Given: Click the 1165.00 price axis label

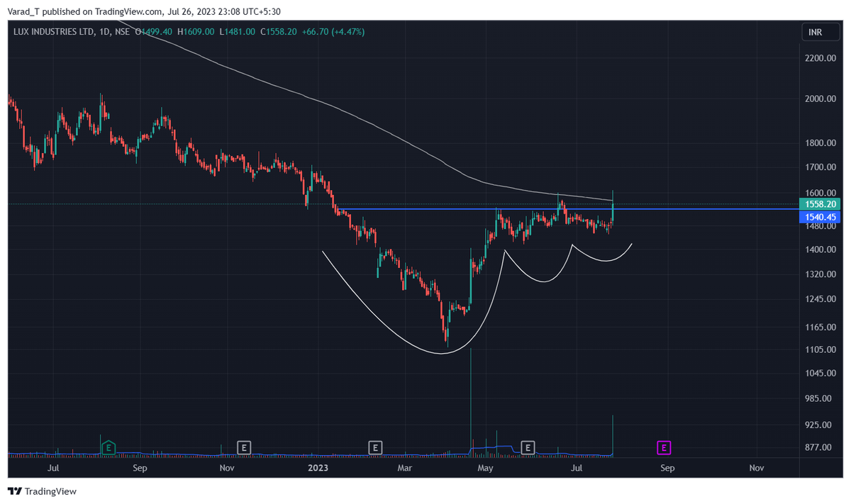Looking at the screenshot, I should pos(822,327).
